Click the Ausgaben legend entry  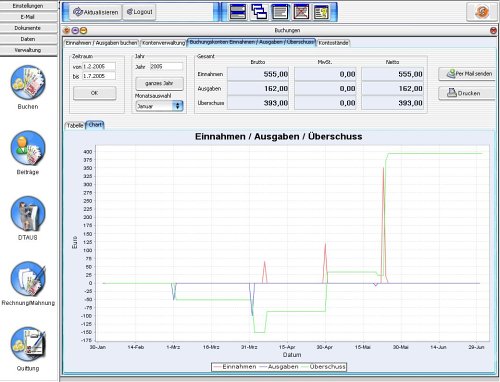pos(279,367)
